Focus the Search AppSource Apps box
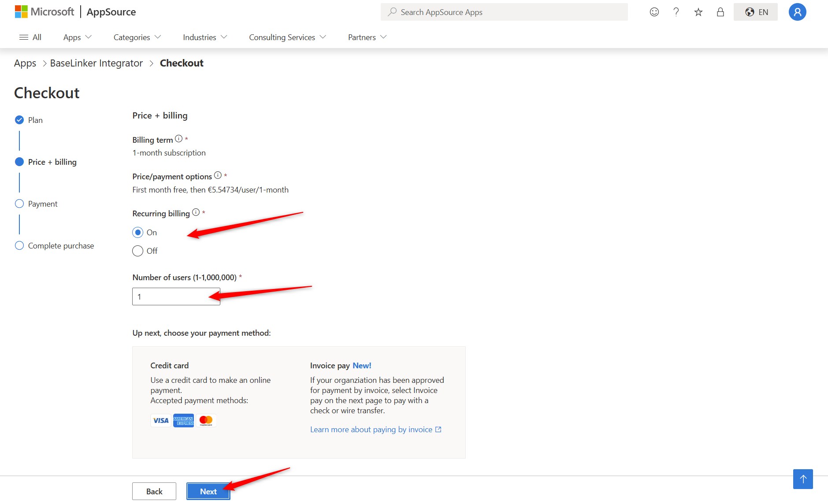828x504 pixels. click(504, 12)
